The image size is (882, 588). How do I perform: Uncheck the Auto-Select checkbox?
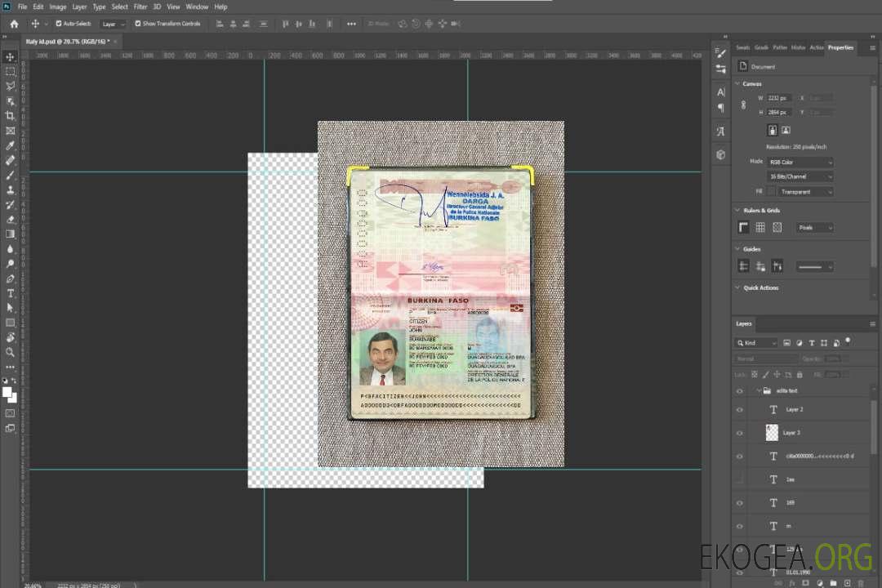point(59,24)
